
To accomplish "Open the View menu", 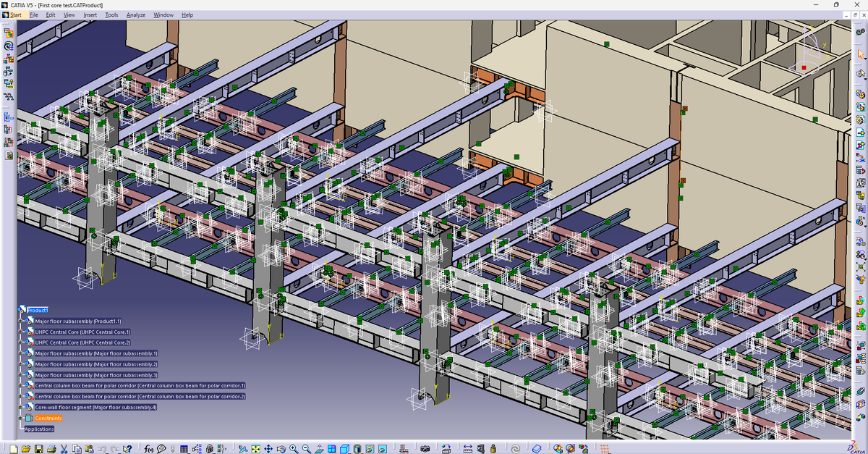I will (69, 14).
